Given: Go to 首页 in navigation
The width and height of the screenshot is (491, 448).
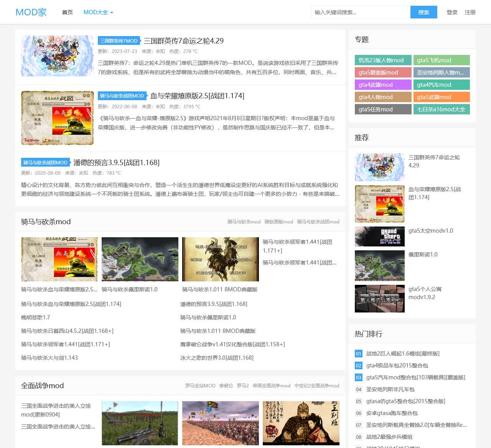Looking at the screenshot, I should coord(68,12).
